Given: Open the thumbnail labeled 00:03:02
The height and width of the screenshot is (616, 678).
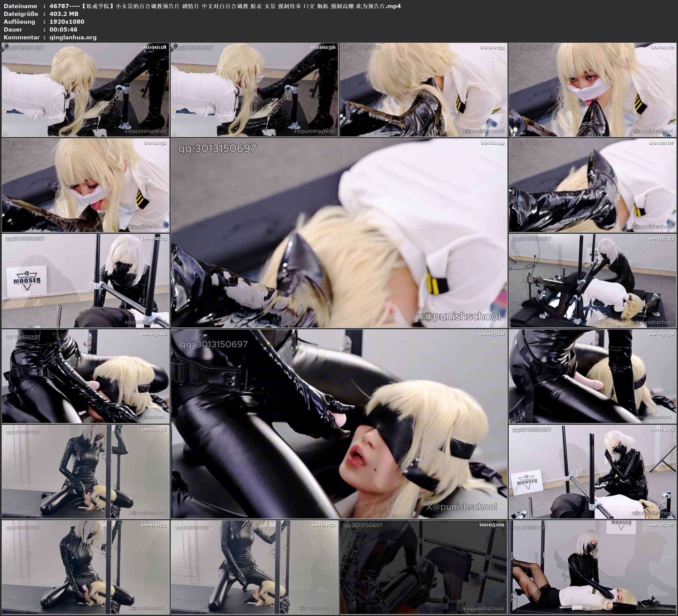Looking at the screenshot, I should point(85,376).
